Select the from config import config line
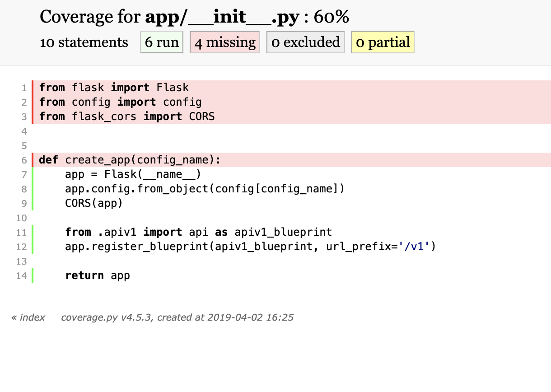The height and width of the screenshot is (392, 551). [x=120, y=102]
